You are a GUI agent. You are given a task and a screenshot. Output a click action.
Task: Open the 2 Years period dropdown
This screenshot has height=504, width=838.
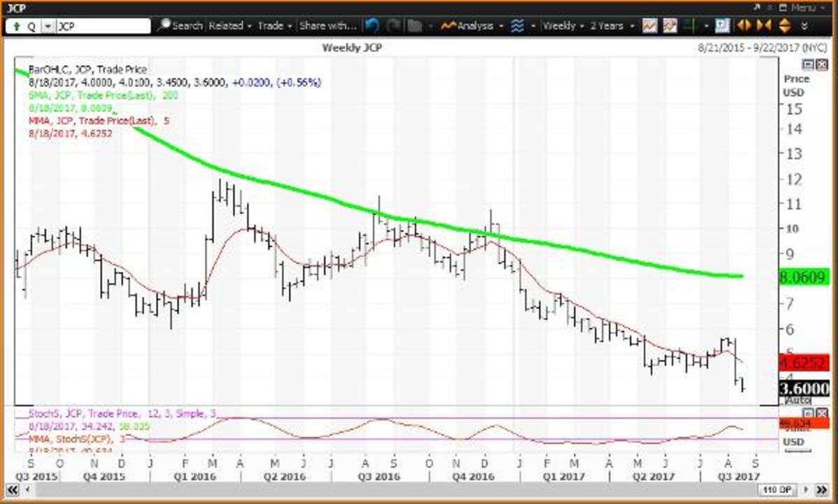click(x=612, y=26)
